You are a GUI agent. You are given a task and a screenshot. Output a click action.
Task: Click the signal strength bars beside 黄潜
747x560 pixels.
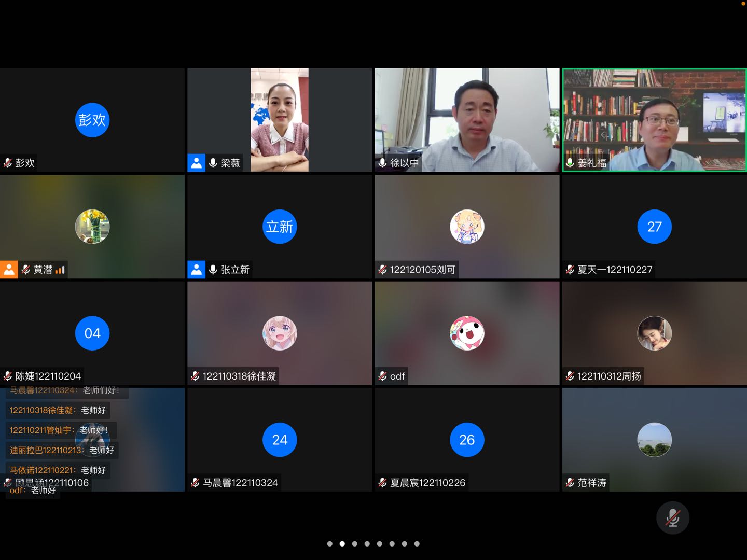[60, 270]
